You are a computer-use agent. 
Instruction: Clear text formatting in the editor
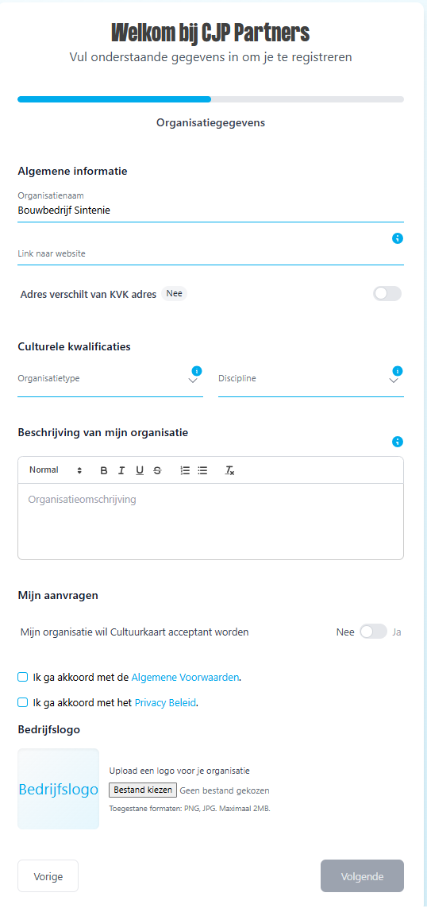click(230, 470)
